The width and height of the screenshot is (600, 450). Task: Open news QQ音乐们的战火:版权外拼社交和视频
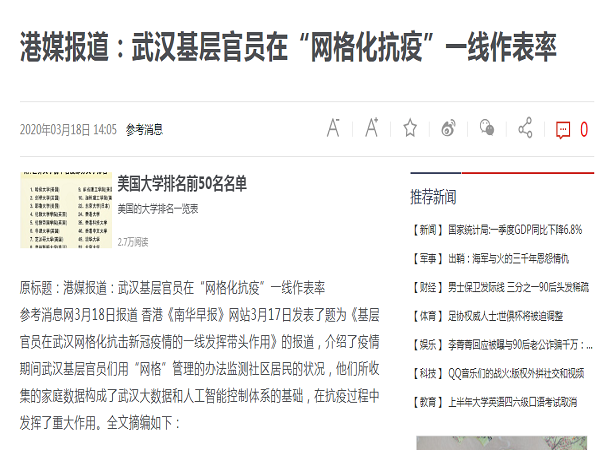click(516, 373)
